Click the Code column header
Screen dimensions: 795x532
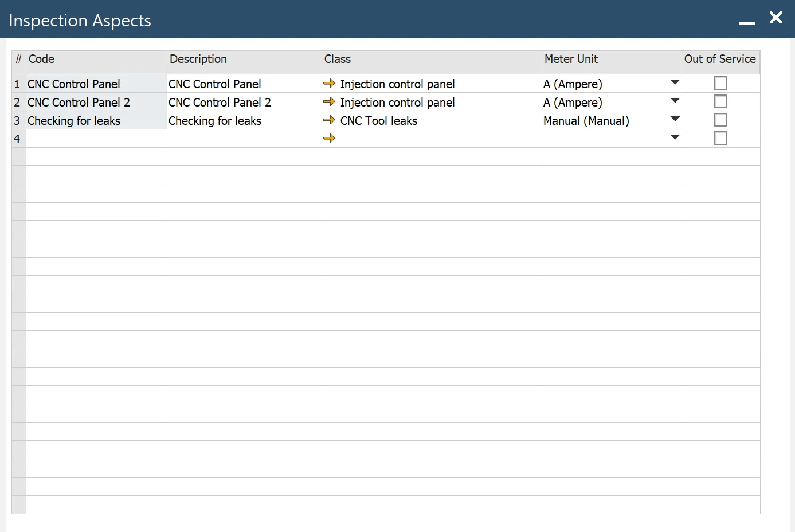(x=96, y=60)
